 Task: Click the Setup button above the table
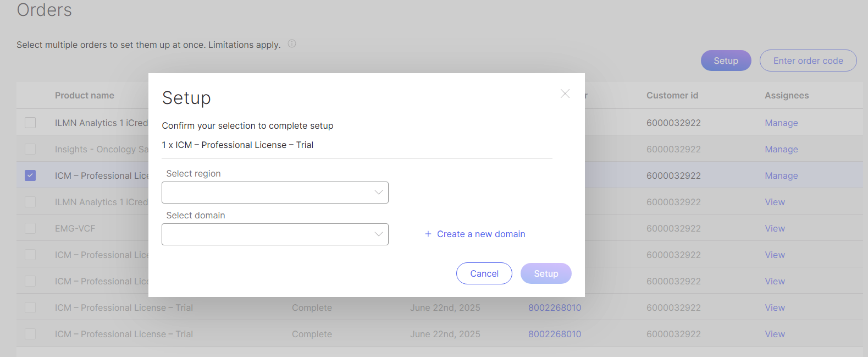(726, 61)
